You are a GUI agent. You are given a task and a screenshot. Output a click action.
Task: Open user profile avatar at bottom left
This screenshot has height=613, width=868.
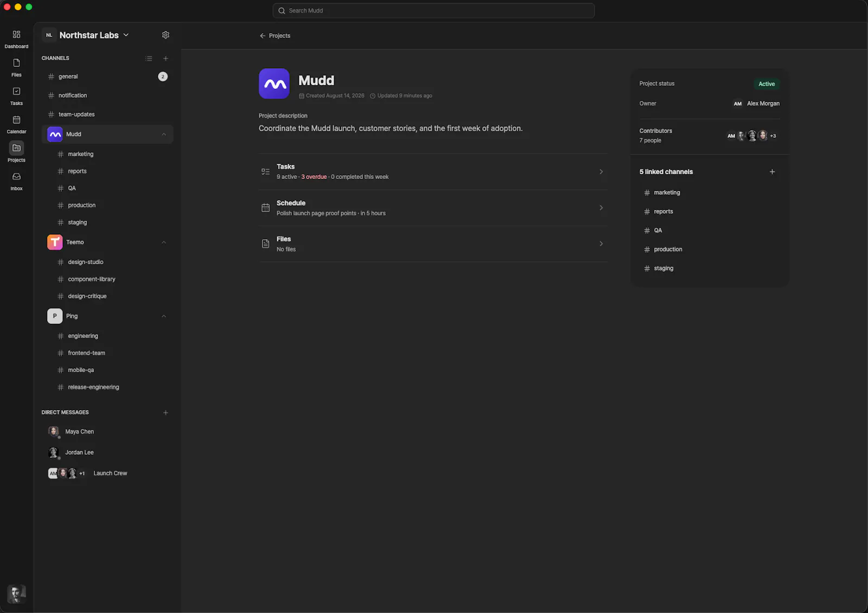pos(16,594)
